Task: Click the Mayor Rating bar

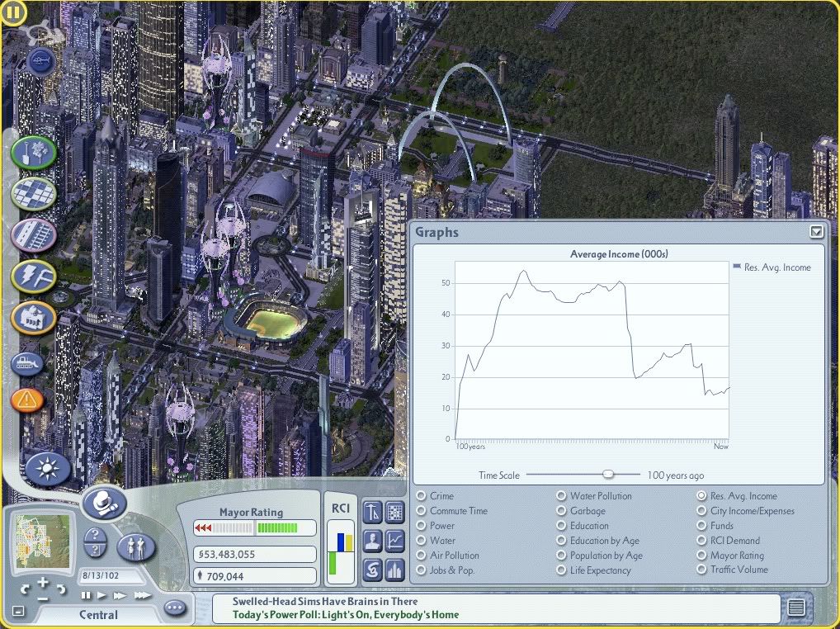Action: click(254, 527)
